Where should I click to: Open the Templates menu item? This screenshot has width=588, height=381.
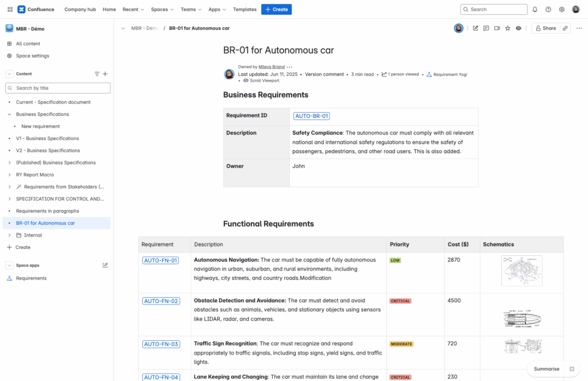coord(245,9)
